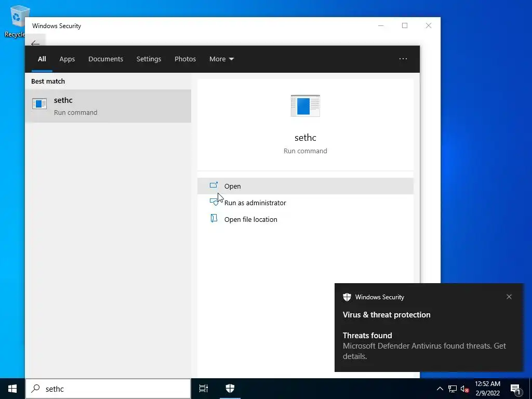Show hidden system tray icons

[440, 389]
